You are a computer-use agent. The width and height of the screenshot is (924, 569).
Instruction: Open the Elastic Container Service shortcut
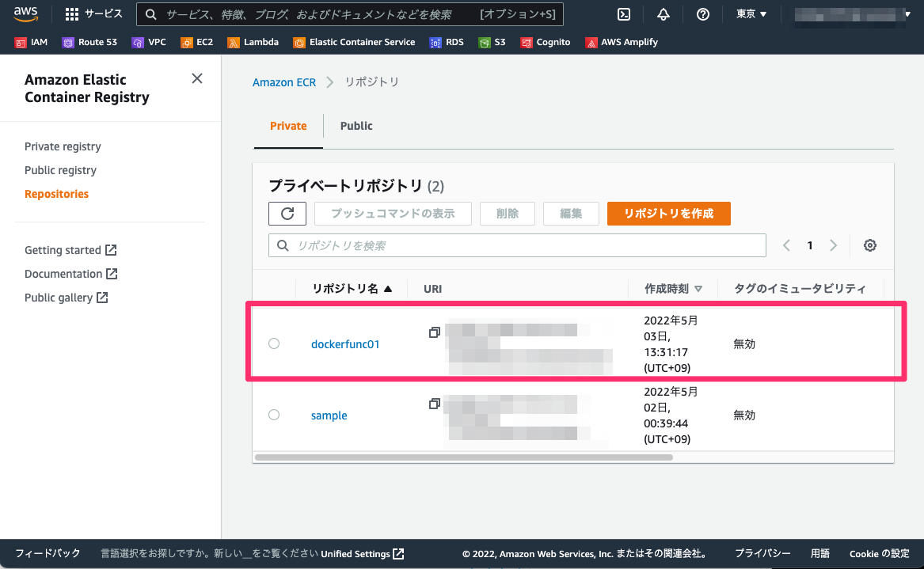[x=354, y=43]
